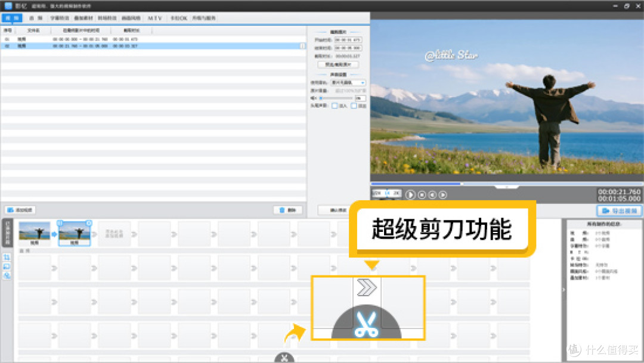Click the crop tool icon in sidebar
Image resolution: width=644 pixels, height=363 pixels.
[x=7, y=257]
